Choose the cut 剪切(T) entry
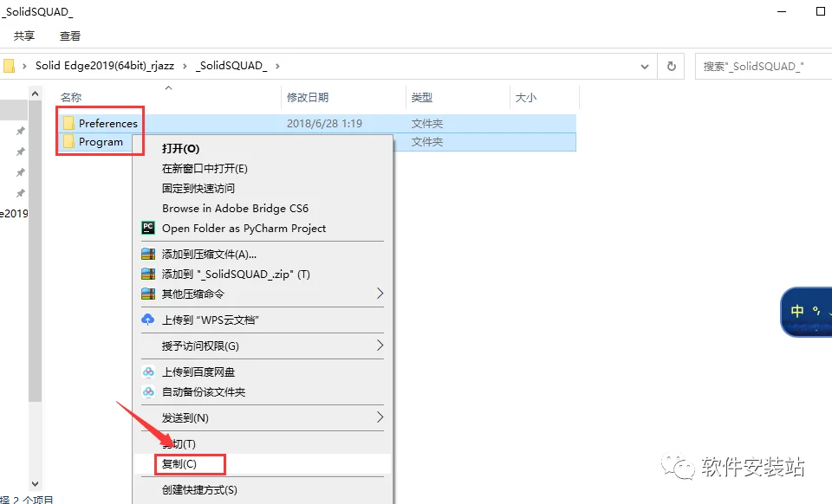832x504 pixels. coord(179,443)
